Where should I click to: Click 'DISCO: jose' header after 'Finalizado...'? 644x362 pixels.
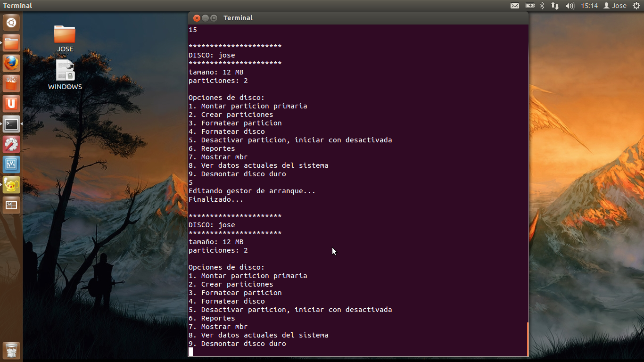click(x=212, y=225)
